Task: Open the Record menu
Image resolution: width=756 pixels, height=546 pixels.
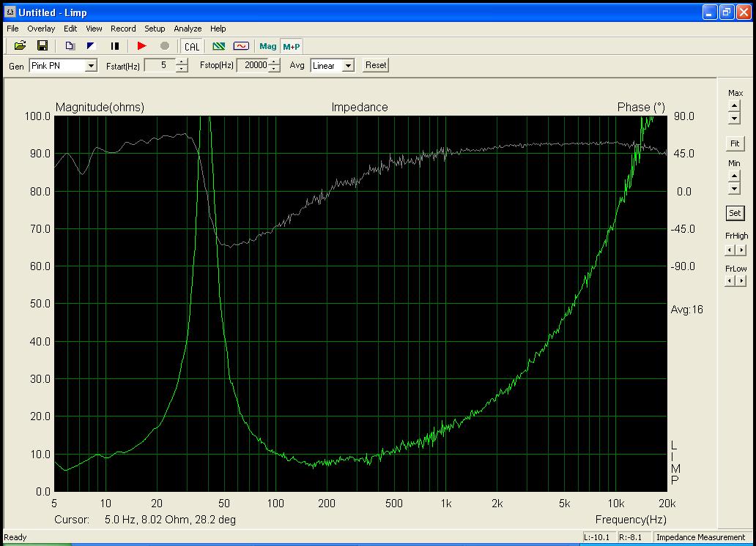Action: (x=123, y=29)
